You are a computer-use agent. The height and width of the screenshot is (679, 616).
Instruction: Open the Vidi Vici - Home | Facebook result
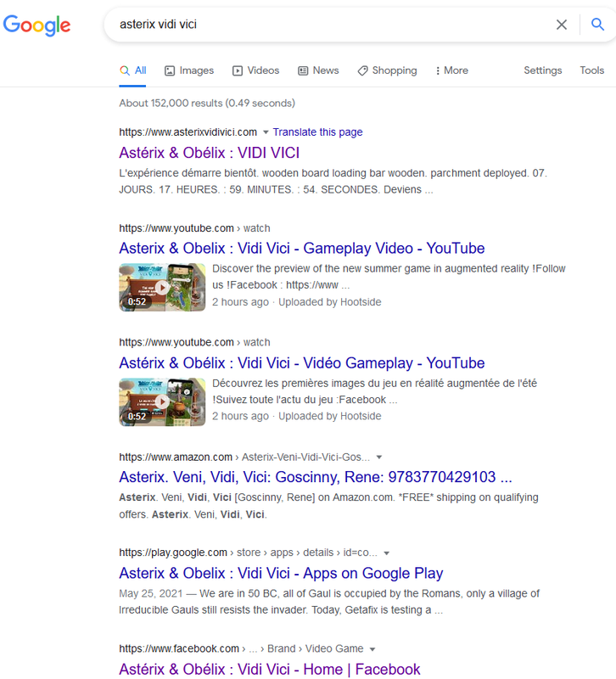click(x=269, y=670)
